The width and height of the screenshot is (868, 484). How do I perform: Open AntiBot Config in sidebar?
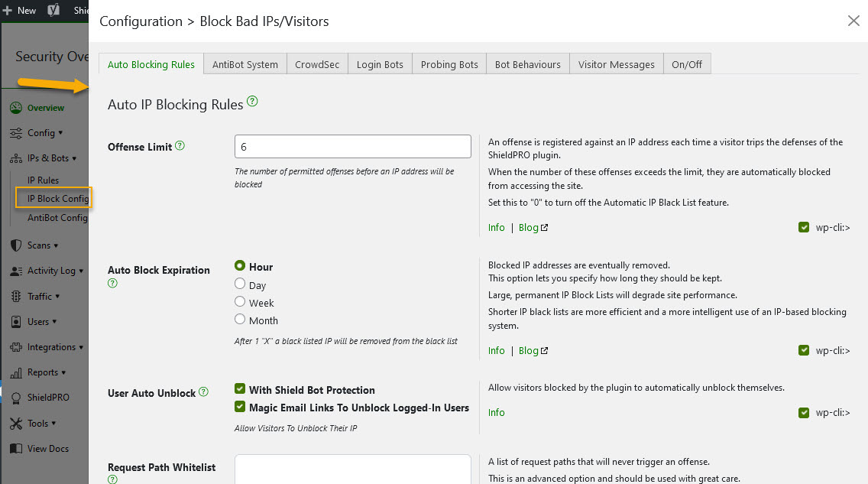tap(57, 218)
